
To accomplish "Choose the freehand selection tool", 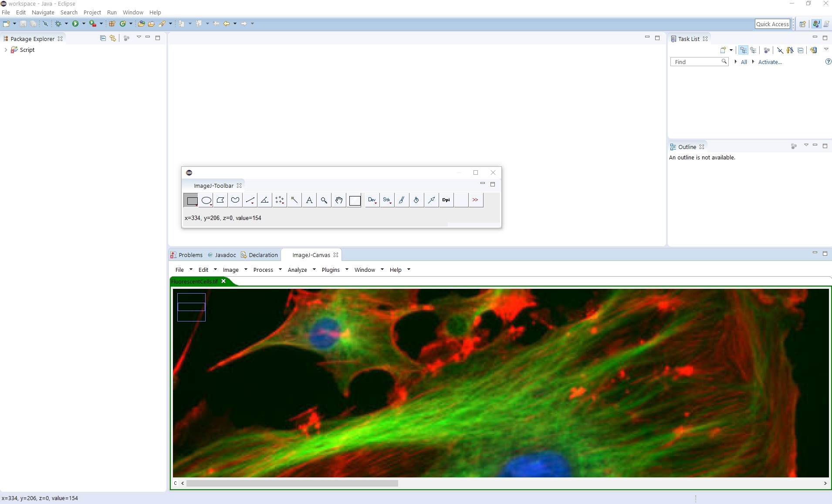I will pyautogui.click(x=235, y=200).
